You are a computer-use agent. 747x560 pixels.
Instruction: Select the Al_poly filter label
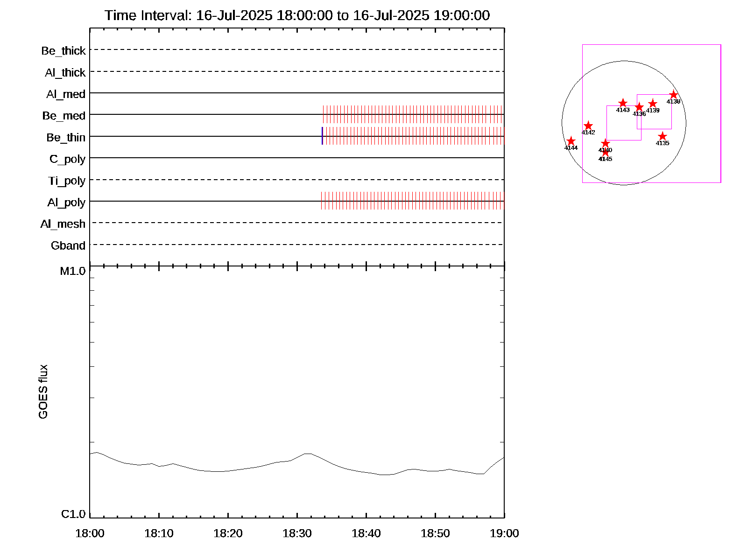pyautogui.click(x=66, y=203)
